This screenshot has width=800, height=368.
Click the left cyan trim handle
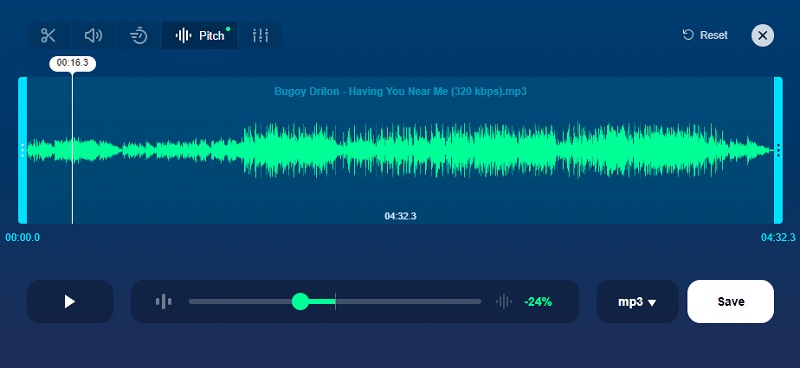(x=22, y=150)
